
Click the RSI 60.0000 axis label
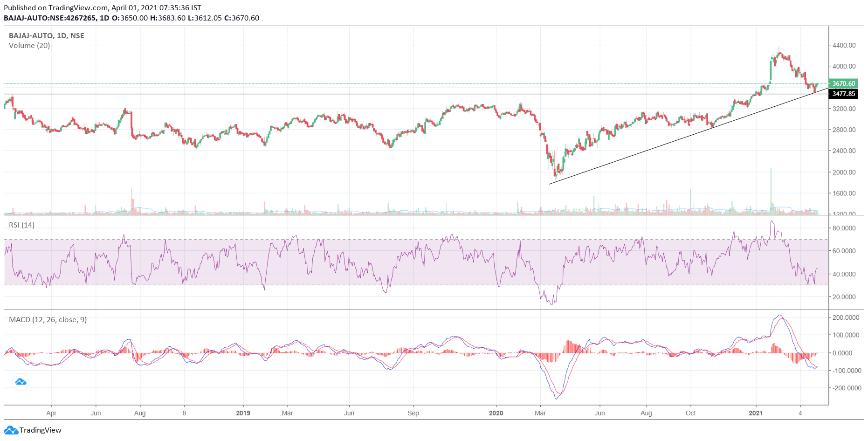[844, 251]
